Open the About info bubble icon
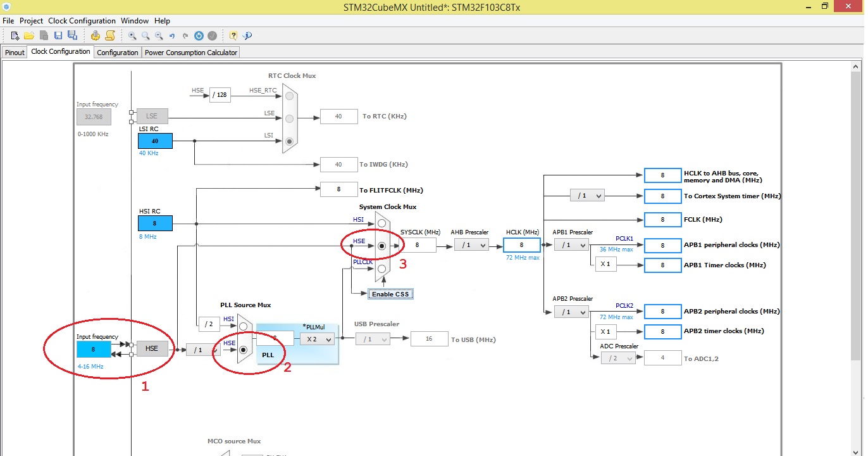This screenshot has width=868, height=456. click(247, 36)
